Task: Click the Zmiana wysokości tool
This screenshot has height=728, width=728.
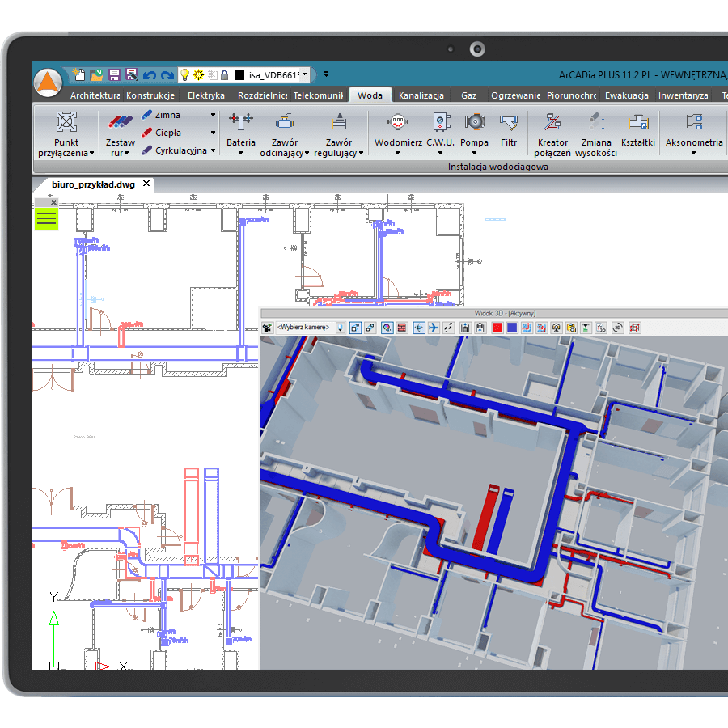Action: (596, 134)
